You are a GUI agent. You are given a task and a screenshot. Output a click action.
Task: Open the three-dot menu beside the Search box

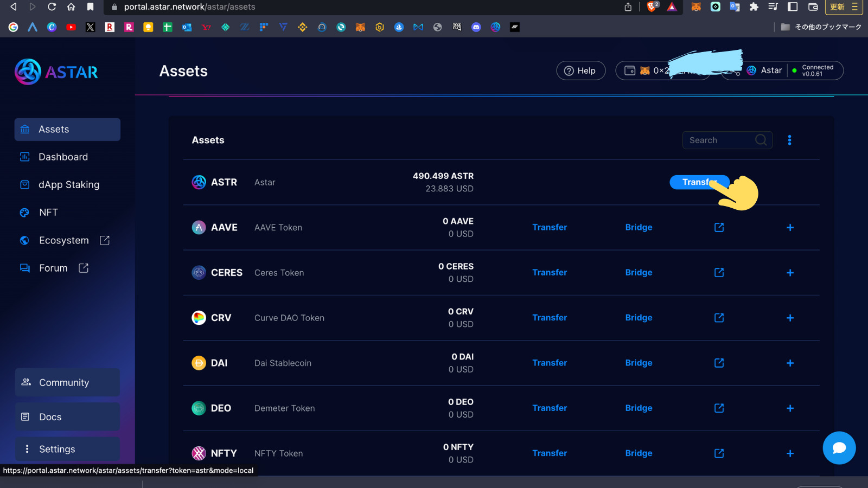coord(789,140)
